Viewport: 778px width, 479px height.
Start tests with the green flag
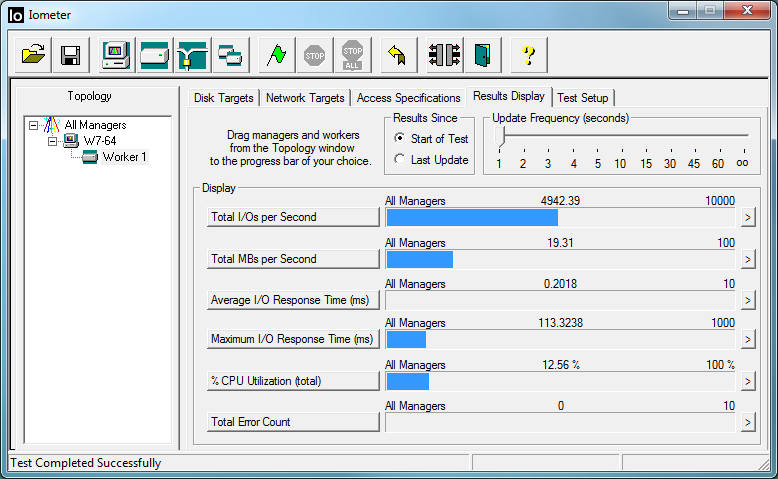(x=276, y=55)
